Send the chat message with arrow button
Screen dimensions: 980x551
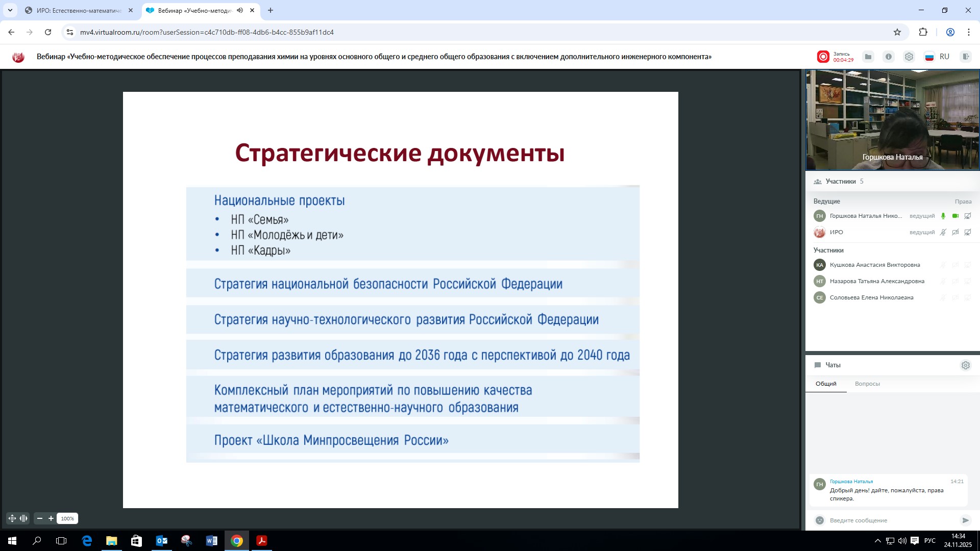pos(965,520)
